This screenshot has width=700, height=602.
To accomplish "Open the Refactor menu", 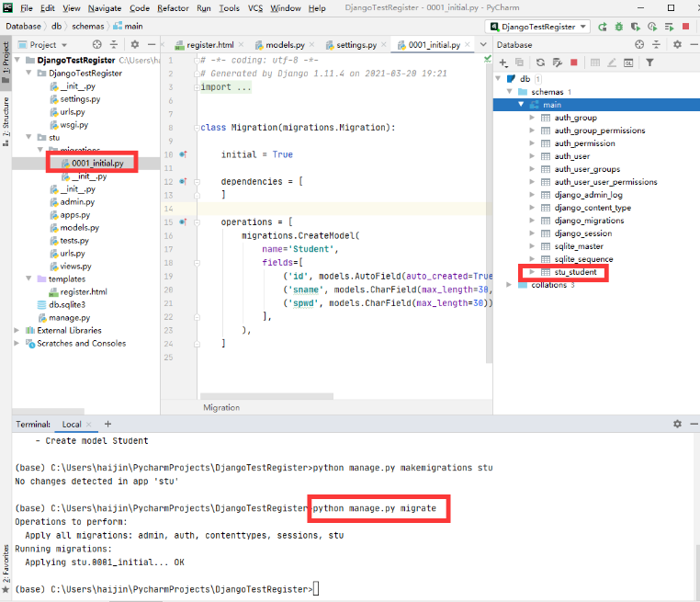I will [173, 8].
